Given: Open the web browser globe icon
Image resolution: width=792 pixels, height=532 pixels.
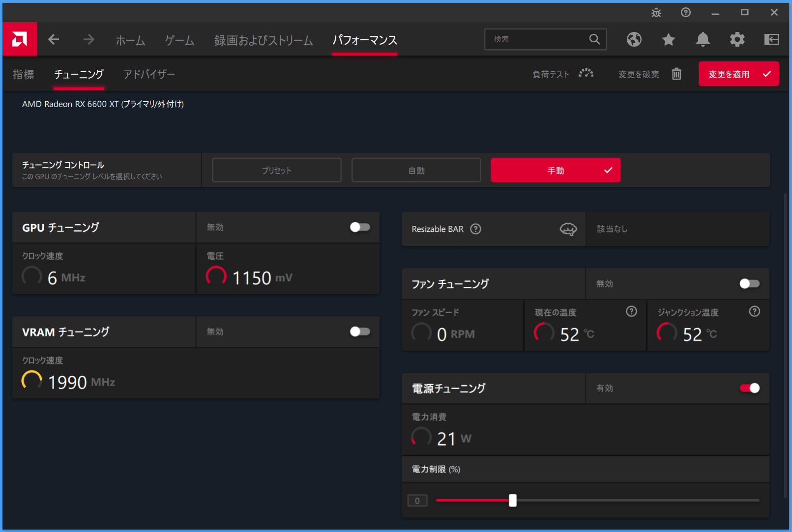Looking at the screenshot, I should point(634,39).
